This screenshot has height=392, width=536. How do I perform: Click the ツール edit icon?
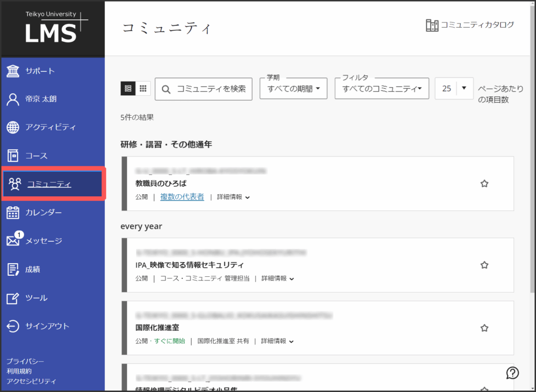point(13,298)
